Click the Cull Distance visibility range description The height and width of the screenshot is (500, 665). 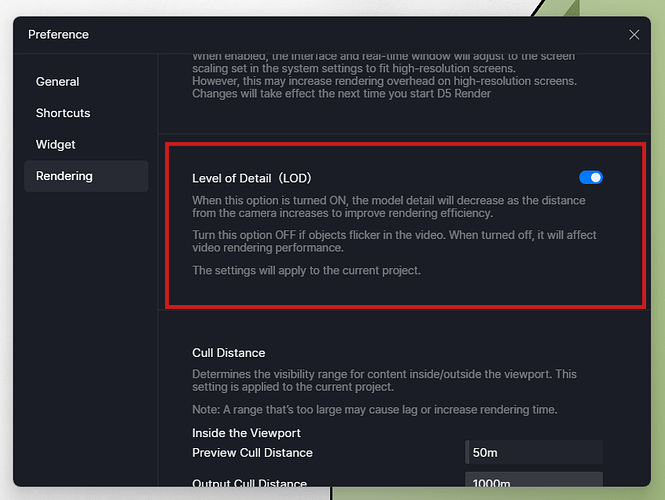[384, 380]
